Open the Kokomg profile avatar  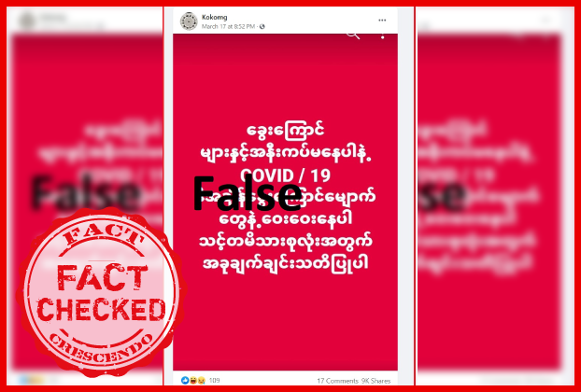[189, 21]
